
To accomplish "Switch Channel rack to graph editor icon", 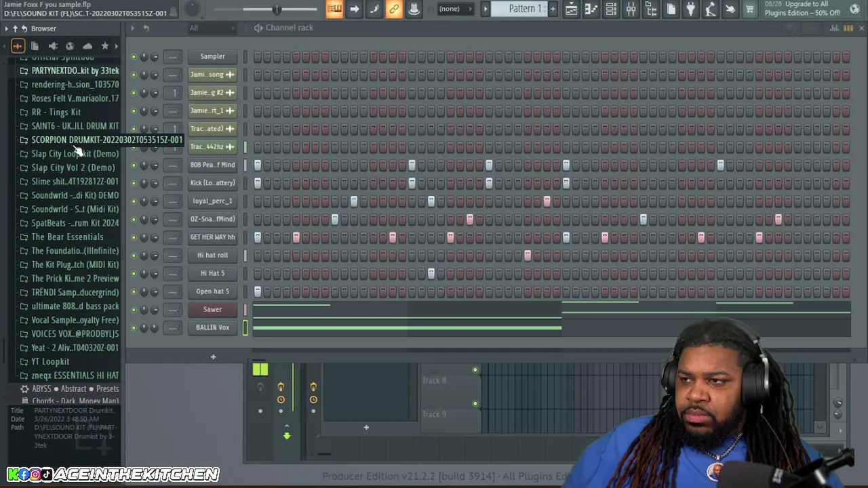I will [x=834, y=28].
